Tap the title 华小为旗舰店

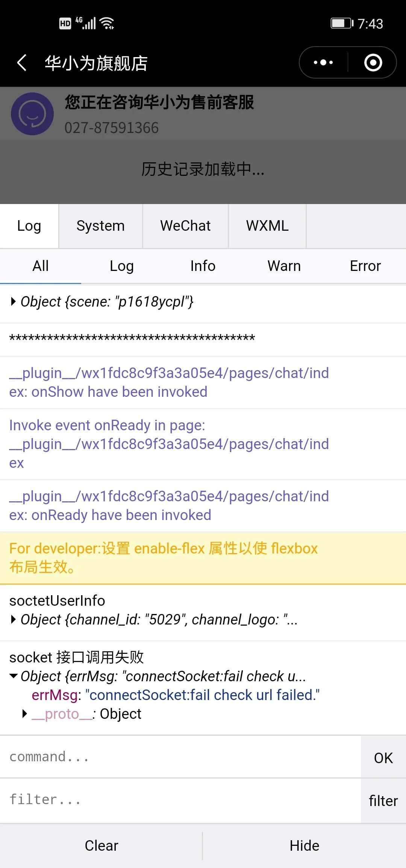point(96,63)
